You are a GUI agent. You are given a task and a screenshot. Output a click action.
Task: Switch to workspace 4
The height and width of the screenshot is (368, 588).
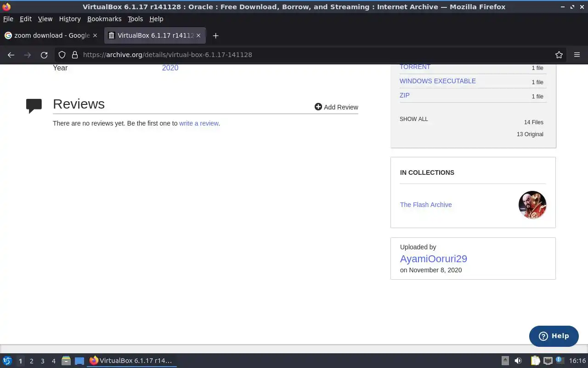(53, 361)
